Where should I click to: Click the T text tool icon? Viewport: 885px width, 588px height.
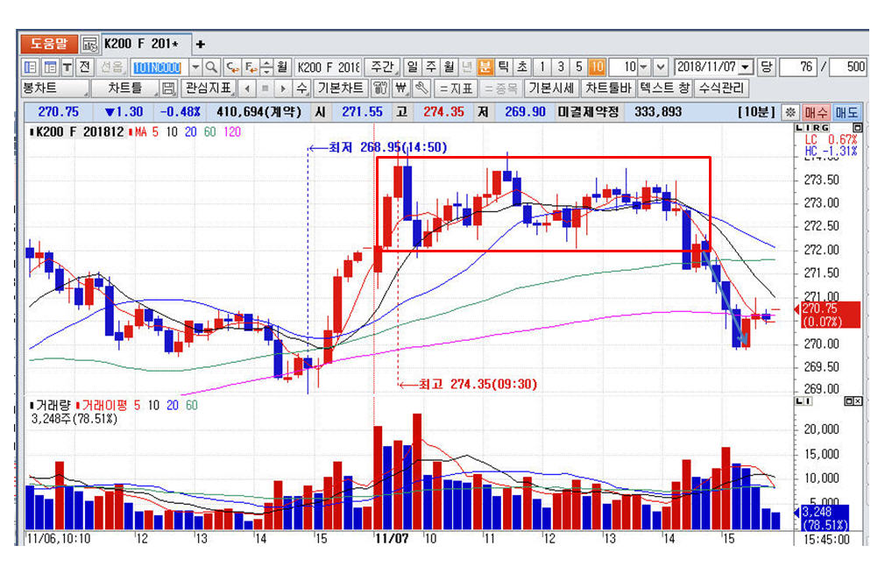[67, 67]
